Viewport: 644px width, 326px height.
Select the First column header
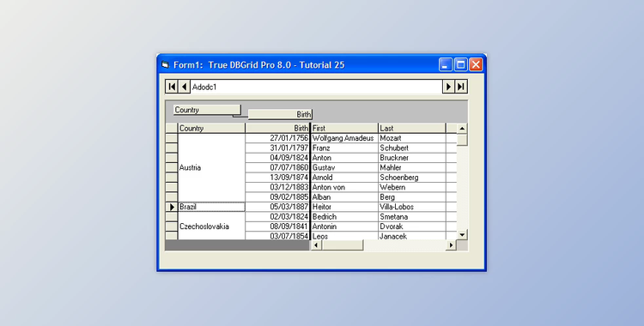pos(344,128)
